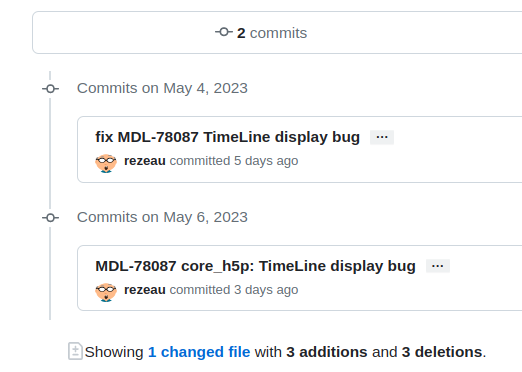Click the 5 days ago timestamp
This screenshot has width=522, height=372.
click(x=266, y=161)
